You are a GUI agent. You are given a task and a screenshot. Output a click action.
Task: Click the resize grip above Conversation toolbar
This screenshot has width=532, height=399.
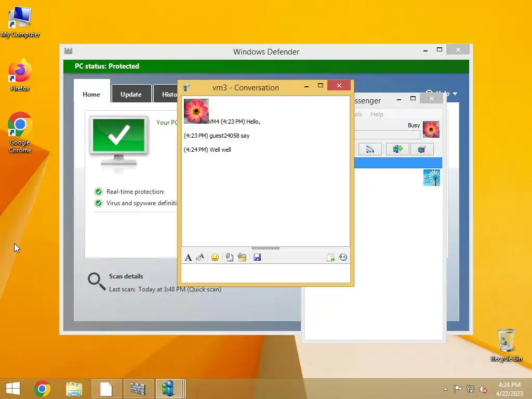tap(265, 248)
